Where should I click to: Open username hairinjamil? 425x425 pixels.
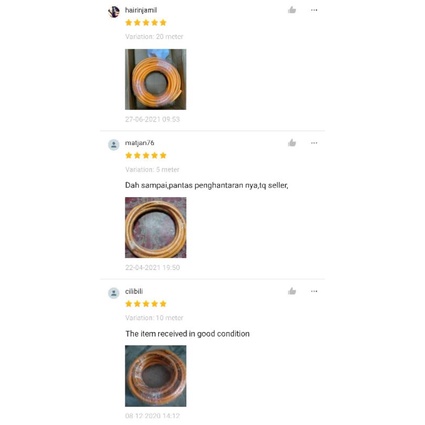click(141, 10)
